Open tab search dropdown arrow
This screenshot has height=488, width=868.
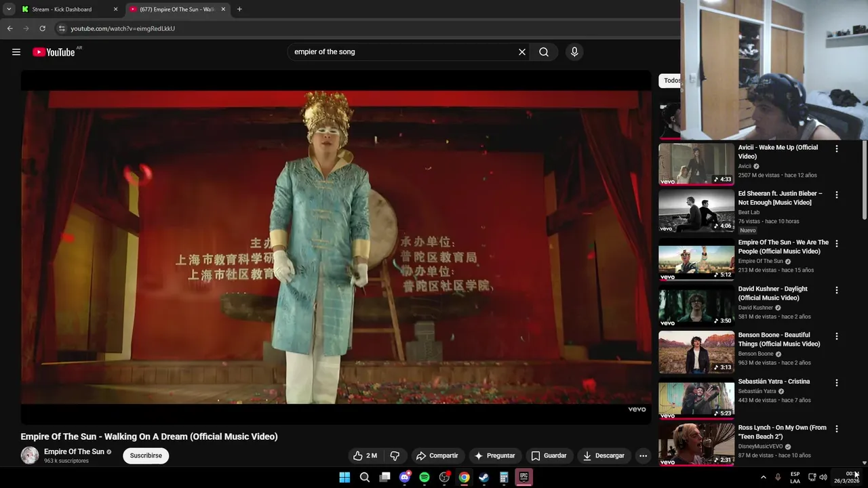[x=8, y=9]
